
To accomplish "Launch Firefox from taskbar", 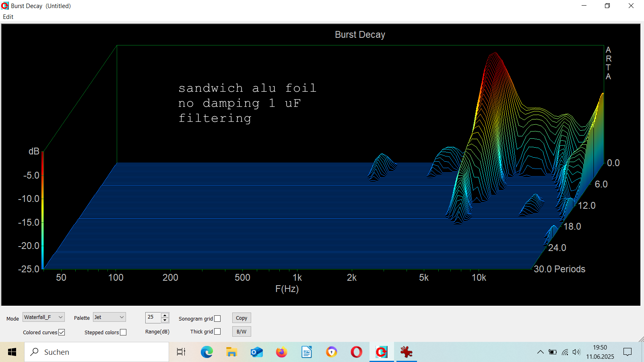I will click(281, 352).
